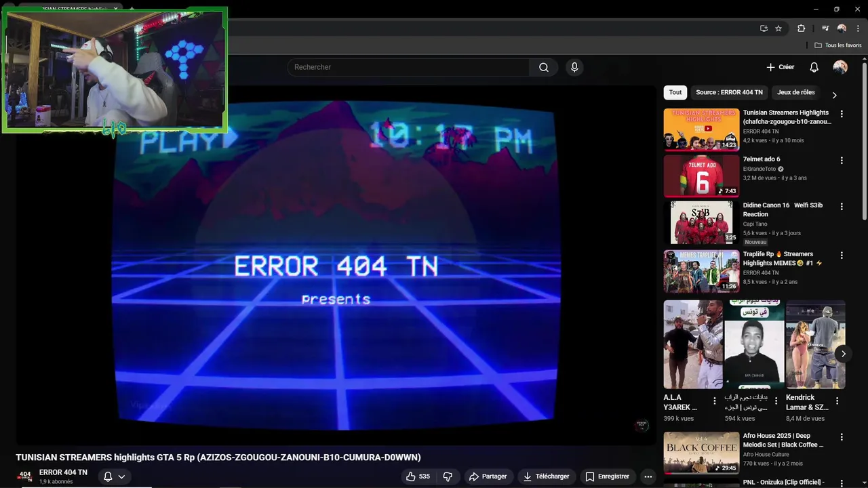The height and width of the screenshot is (488, 868).
Task: Open options for the 594 k vues short
Action: 776,401
